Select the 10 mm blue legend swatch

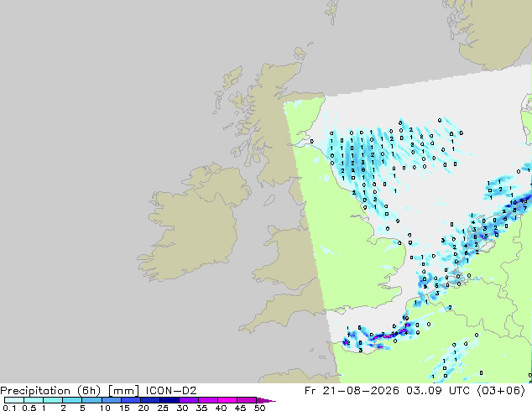[x=112, y=400]
